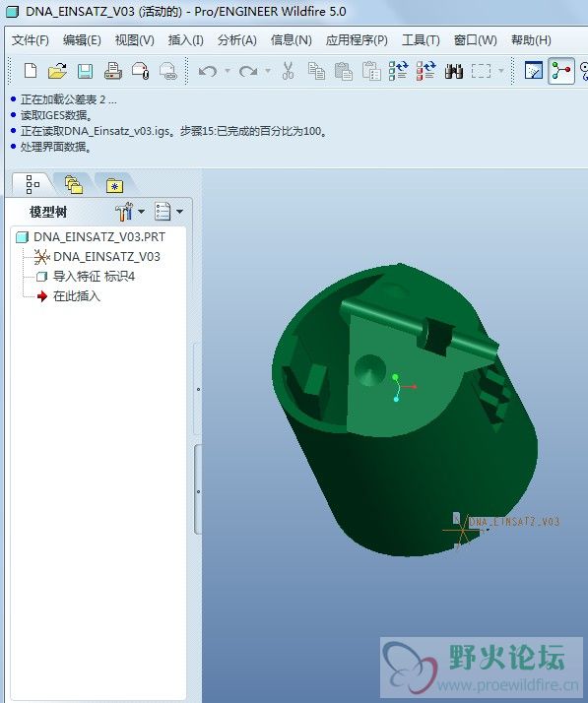Open the selection box dropdown arrow
The width and height of the screenshot is (588, 703).
click(x=501, y=71)
